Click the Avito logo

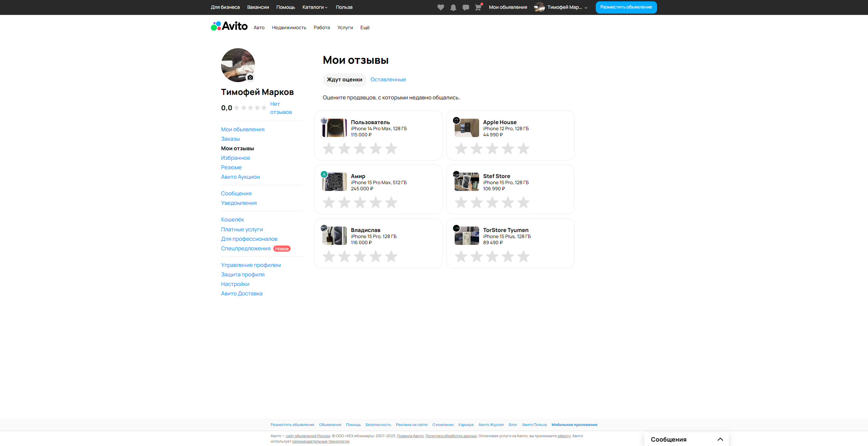[229, 26]
